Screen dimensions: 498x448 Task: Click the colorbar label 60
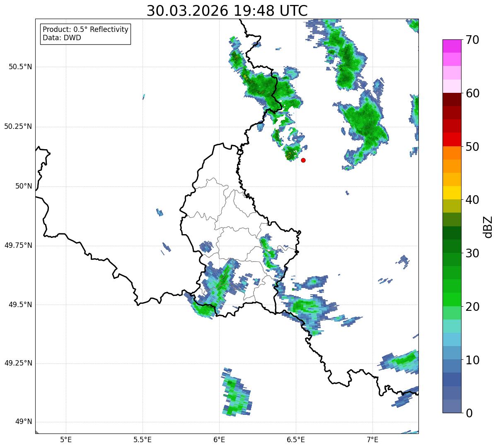[472, 93]
